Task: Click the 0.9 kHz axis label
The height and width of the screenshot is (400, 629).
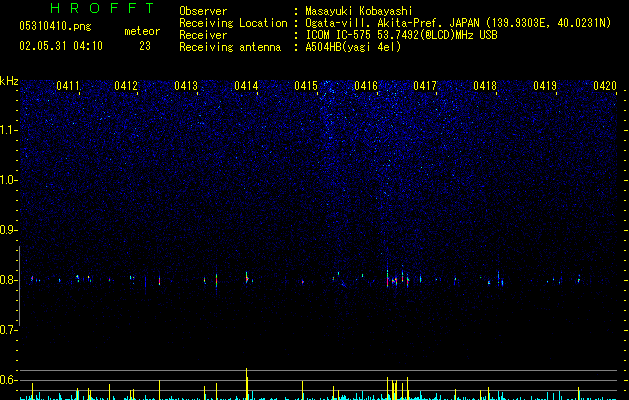Action: tap(9, 230)
